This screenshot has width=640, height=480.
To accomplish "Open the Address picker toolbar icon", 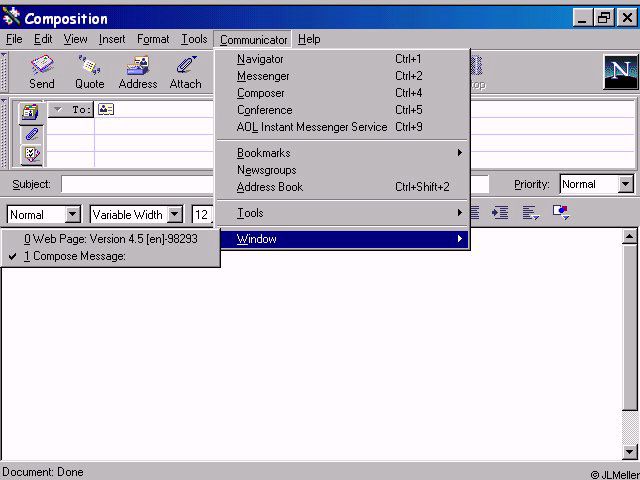I will [x=138, y=72].
